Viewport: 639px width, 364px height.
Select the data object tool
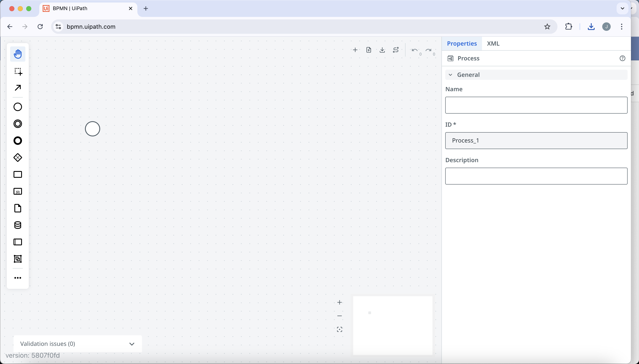pyautogui.click(x=18, y=208)
